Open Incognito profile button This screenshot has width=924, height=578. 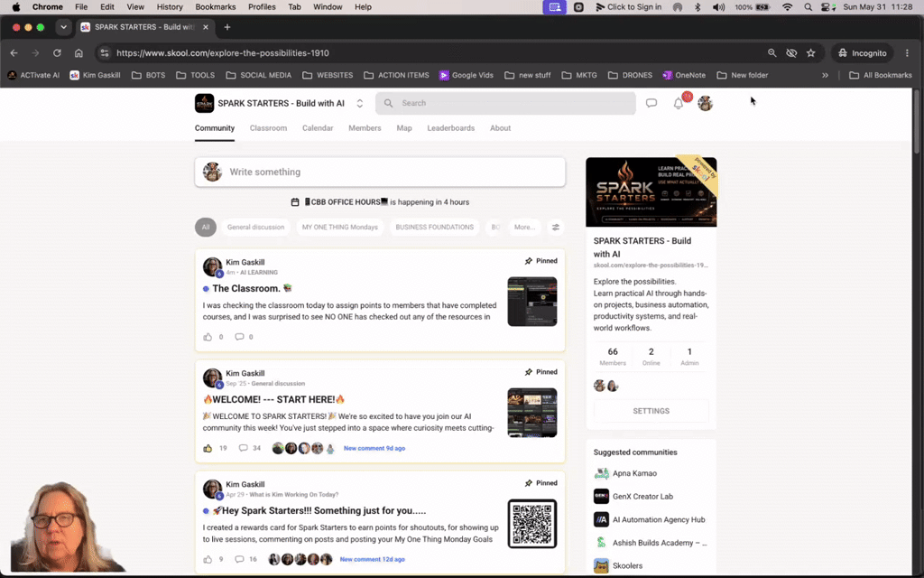[863, 53]
